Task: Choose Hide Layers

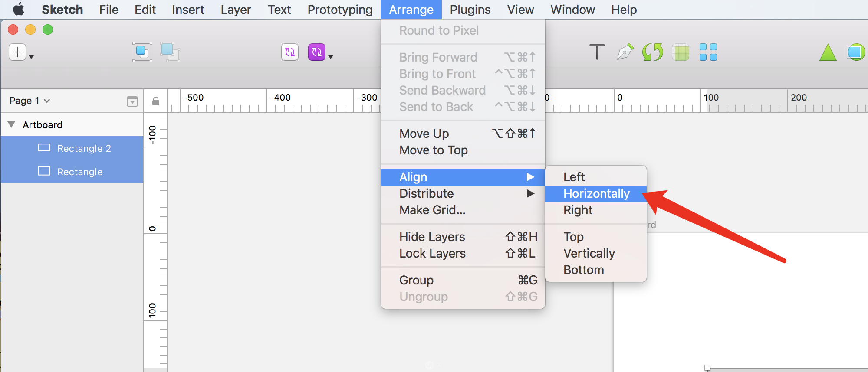Action: (x=463, y=237)
